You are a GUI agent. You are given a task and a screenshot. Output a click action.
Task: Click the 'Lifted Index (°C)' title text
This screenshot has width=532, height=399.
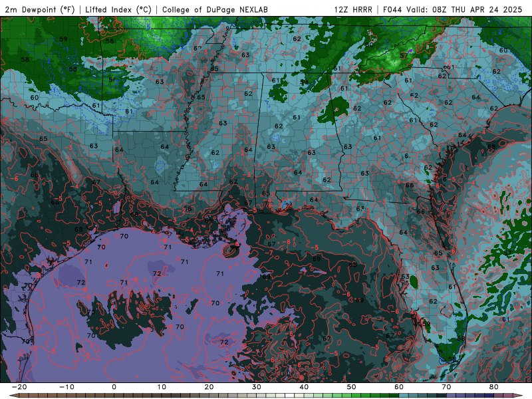(118, 10)
